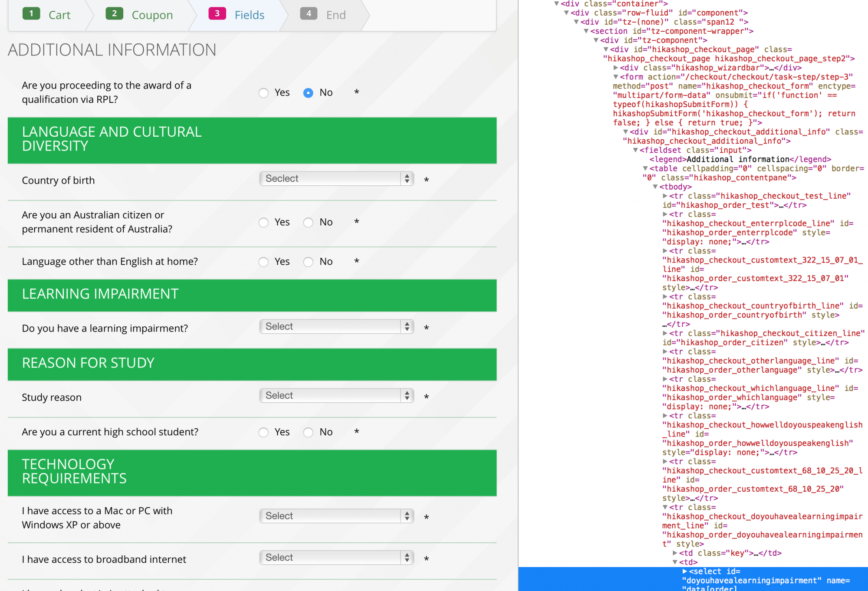Expand the hikashop_wizardbar div node

click(x=616, y=68)
